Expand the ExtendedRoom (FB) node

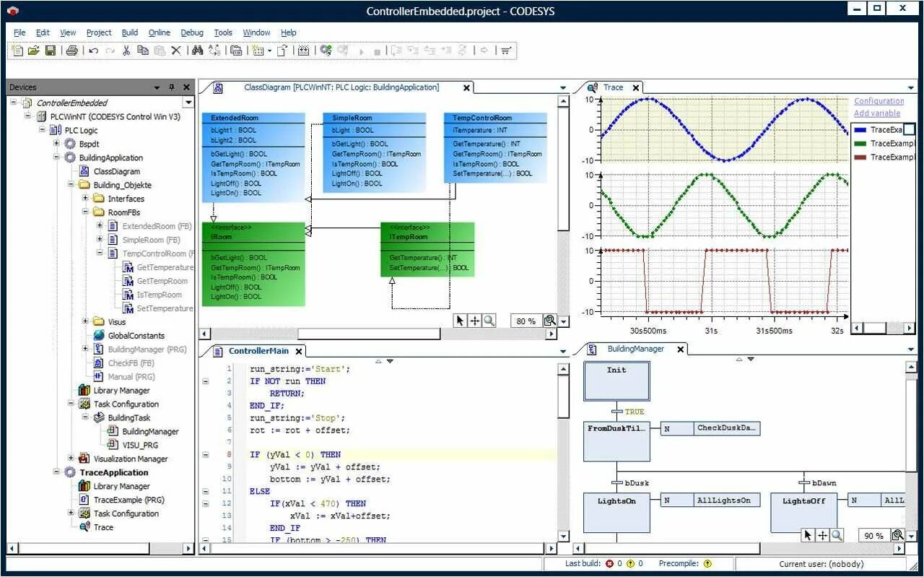tap(100, 226)
